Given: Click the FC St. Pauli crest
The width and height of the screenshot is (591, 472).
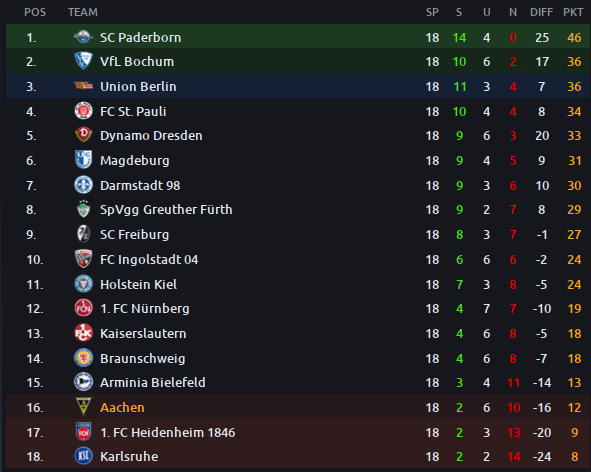Looking at the screenshot, I should pyautogui.click(x=83, y=111).
